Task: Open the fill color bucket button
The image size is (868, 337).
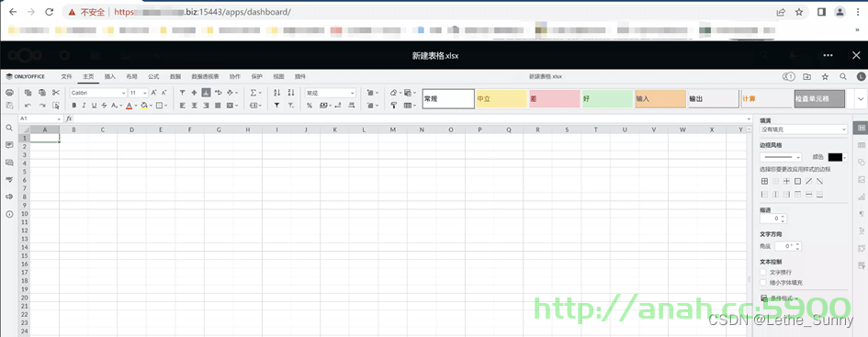Action: 143,105
